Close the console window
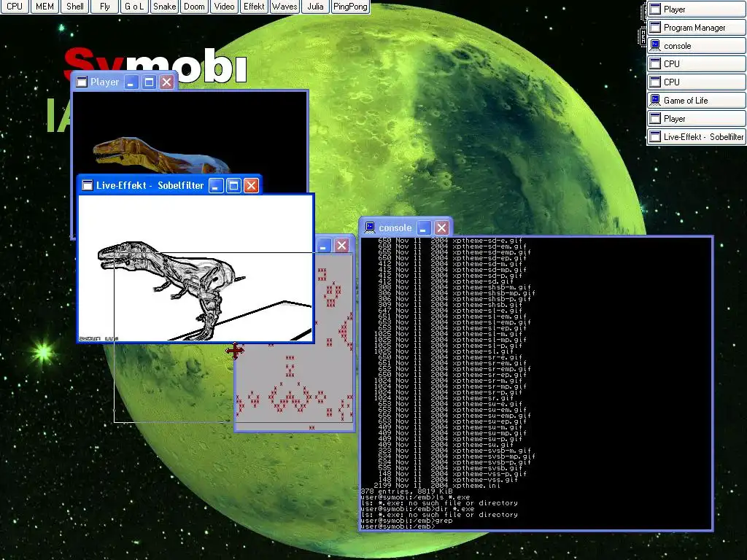747x560 pixels. click(x=441, y=227)
